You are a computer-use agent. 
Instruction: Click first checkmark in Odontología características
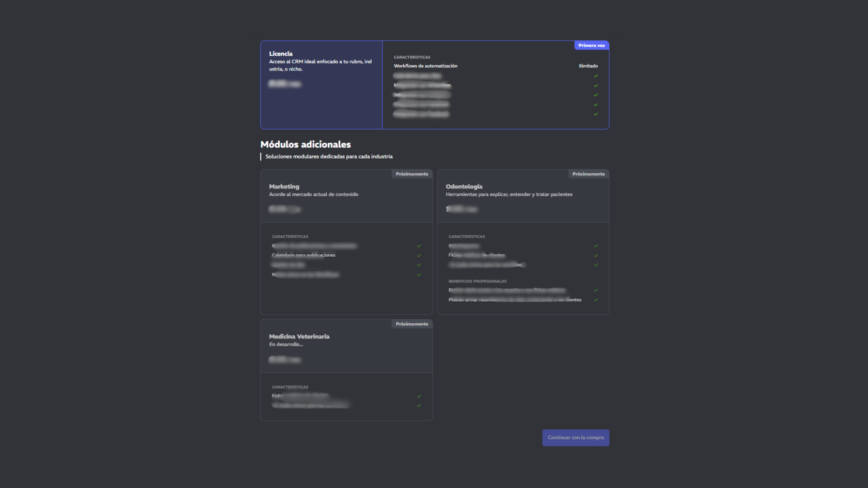coord(596,246)
